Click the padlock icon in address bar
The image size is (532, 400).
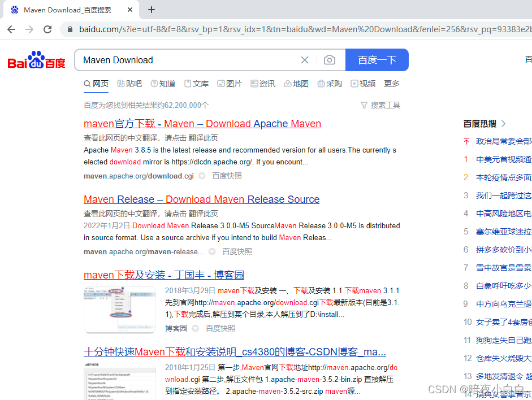(70, 29)
